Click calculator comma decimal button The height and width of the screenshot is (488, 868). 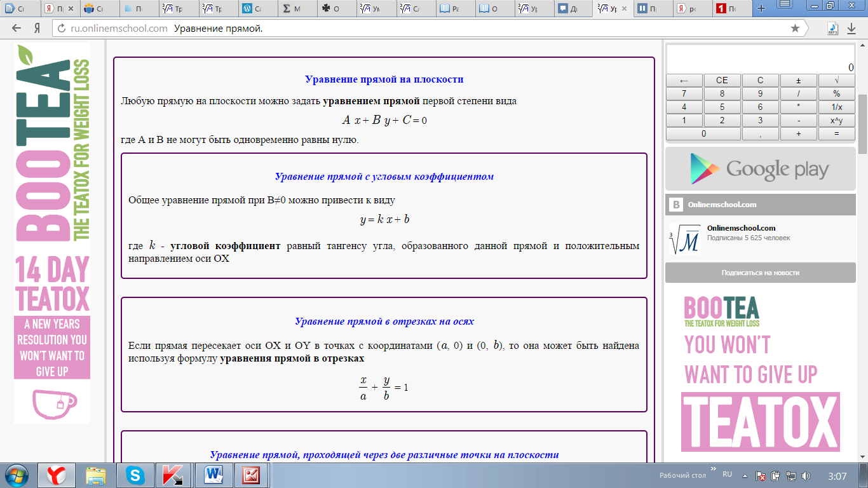pos(760,134)
